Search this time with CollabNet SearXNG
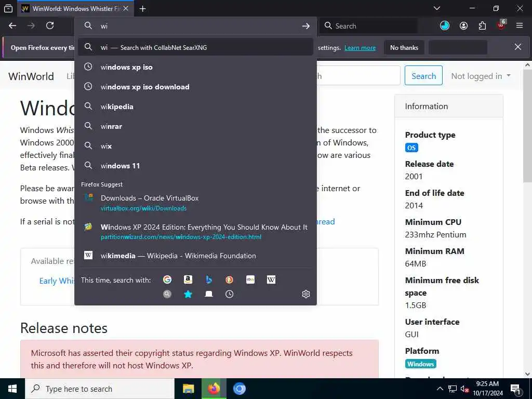532x399 pixels. coord(167,294)
